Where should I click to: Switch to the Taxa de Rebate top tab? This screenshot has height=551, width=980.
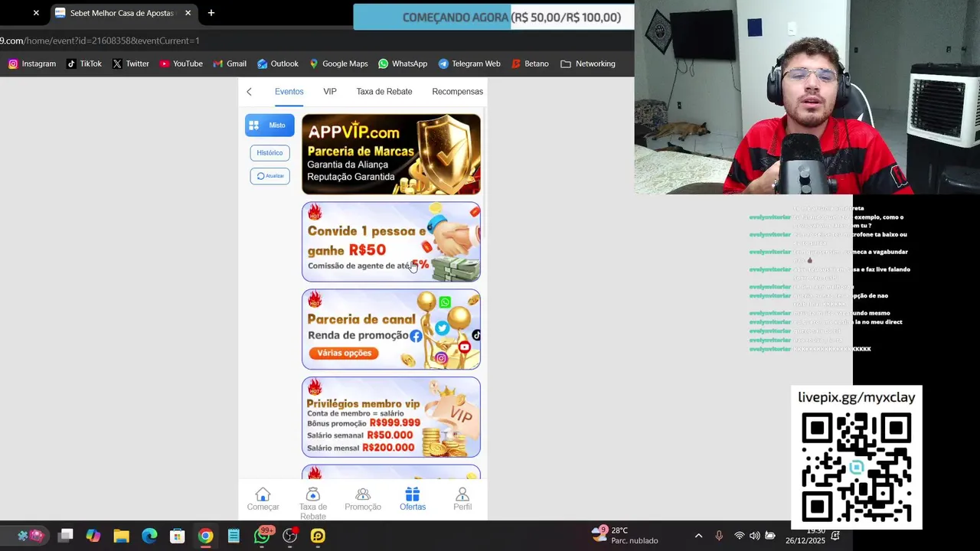pyautogui.click(x=384, y=91)
